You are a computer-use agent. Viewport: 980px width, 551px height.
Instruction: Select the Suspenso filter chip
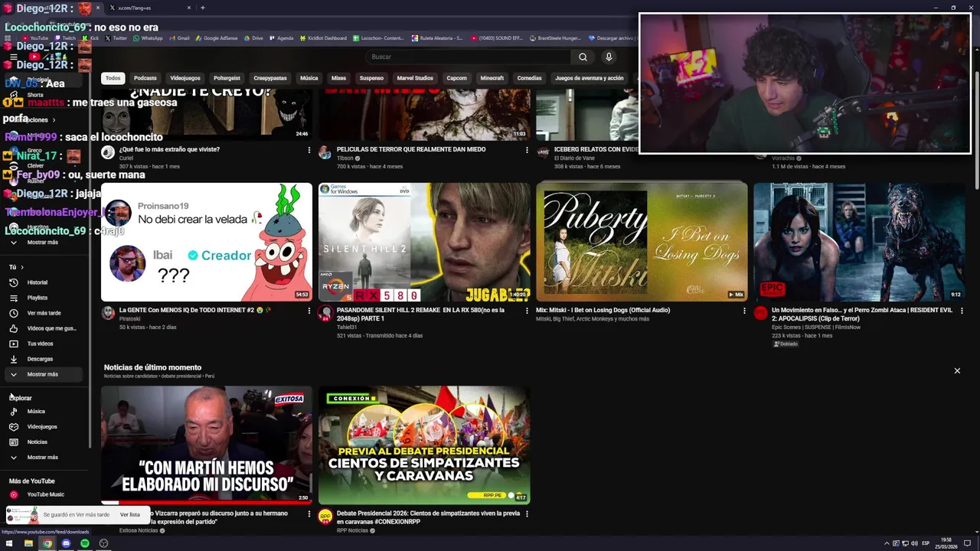371,78
